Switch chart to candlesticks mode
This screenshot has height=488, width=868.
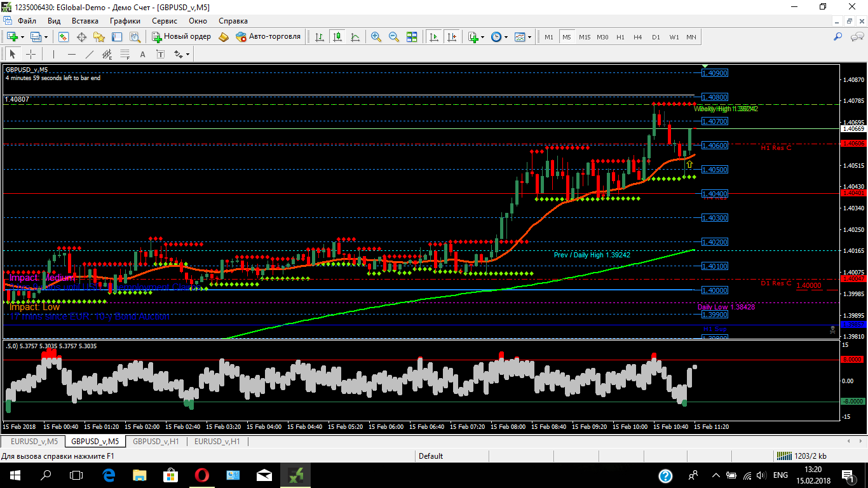(337, 37)
